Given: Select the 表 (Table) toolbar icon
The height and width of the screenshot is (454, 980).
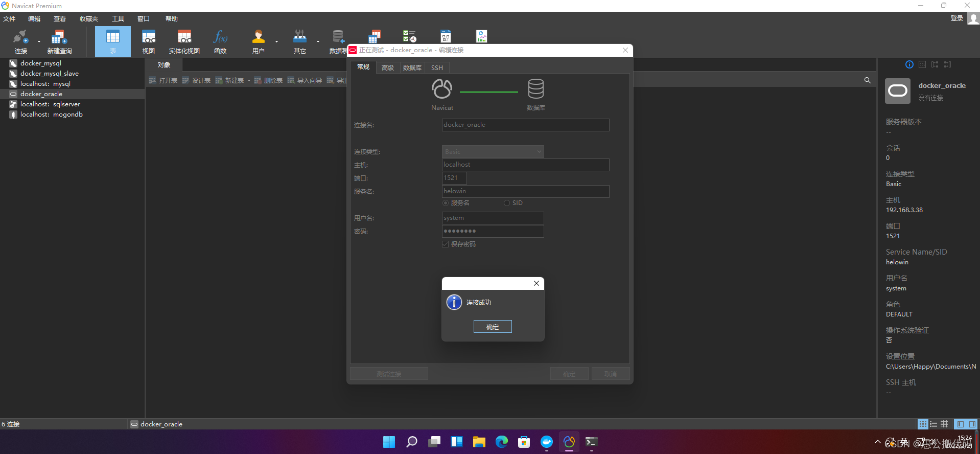Looking at the screenshot, I should 113,41.
